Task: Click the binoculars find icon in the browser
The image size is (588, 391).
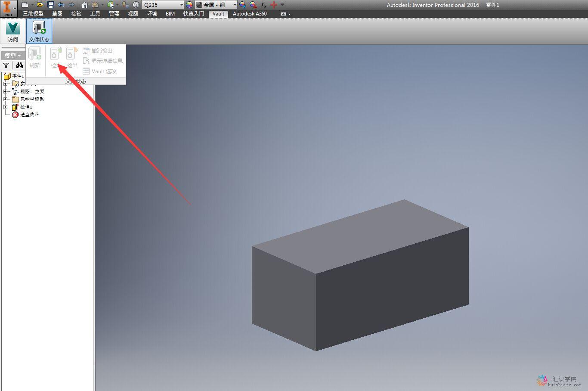Action: click(x=19, y=65)
